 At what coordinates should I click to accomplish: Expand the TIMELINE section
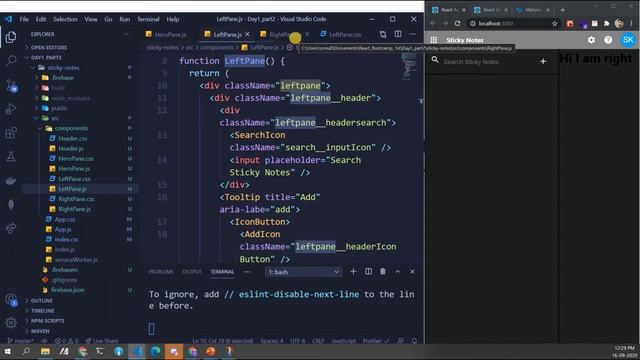click(42, 311)
